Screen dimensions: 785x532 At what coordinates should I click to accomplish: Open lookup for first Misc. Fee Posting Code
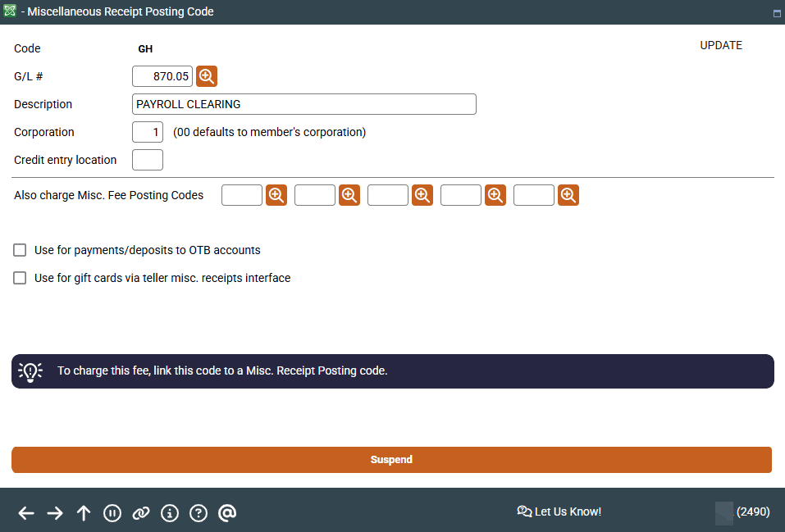point(276,195)
